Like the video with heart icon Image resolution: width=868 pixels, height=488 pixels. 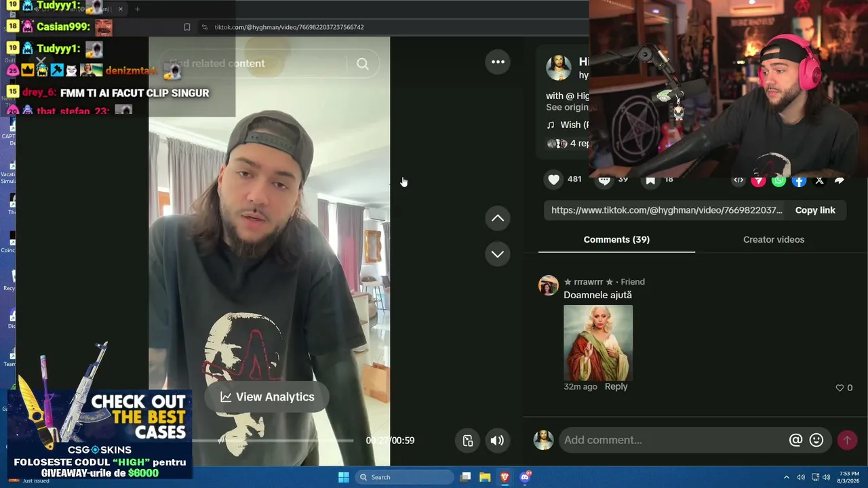click(554, 180)
